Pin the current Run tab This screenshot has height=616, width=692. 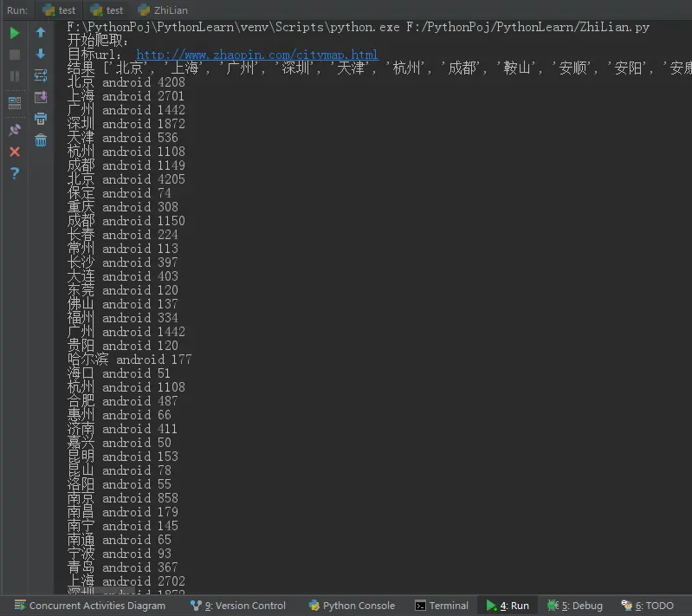click(x=15, y=130)
